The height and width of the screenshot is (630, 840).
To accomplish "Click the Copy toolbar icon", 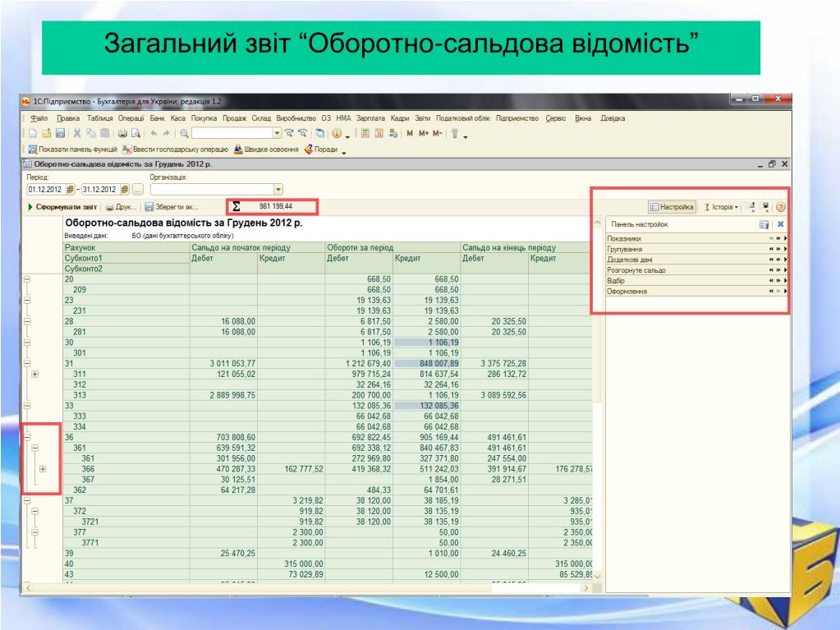I will click(91, 133).
